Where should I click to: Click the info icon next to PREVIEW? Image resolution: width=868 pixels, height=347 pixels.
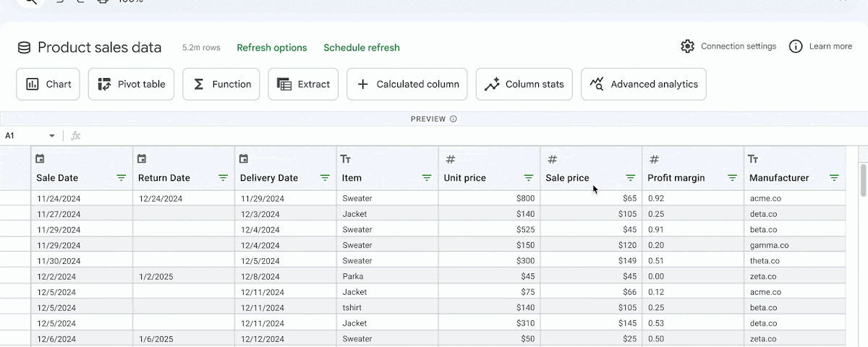(454, 119)
